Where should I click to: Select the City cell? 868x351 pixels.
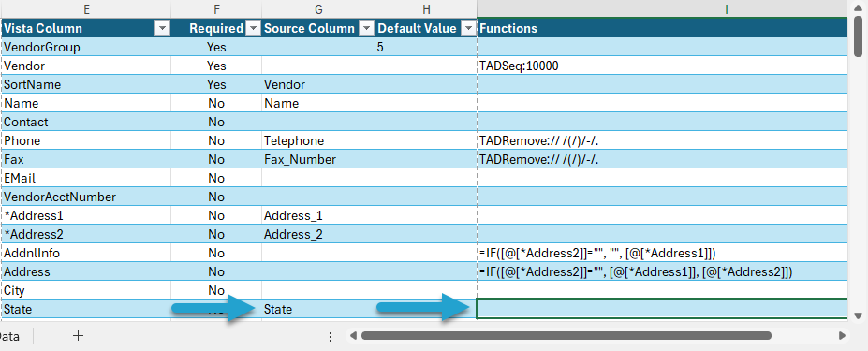(86, 290)
